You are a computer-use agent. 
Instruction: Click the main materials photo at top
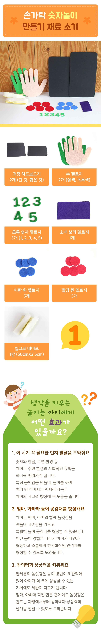pos(50,82)
